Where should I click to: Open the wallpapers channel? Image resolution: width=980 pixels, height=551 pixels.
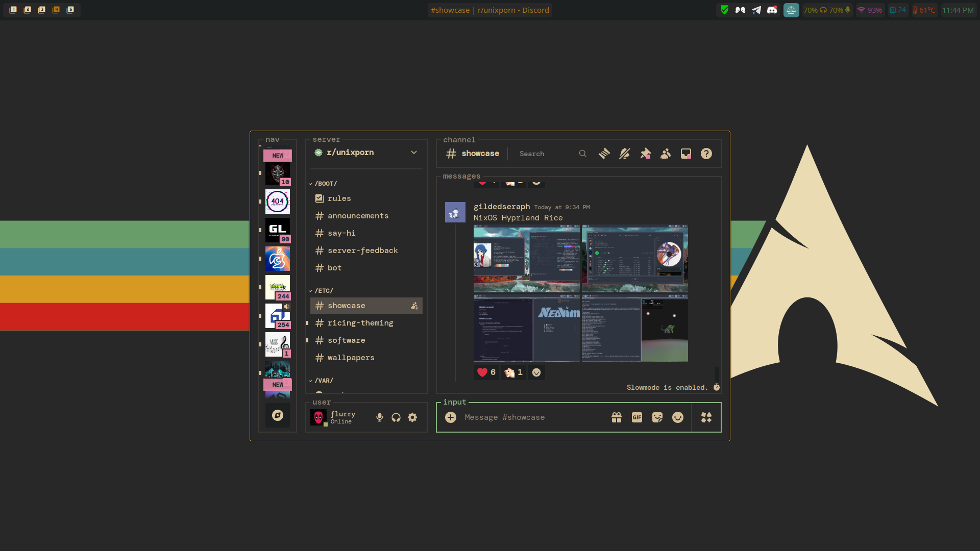pyautogui.click(x=351, y=357)
